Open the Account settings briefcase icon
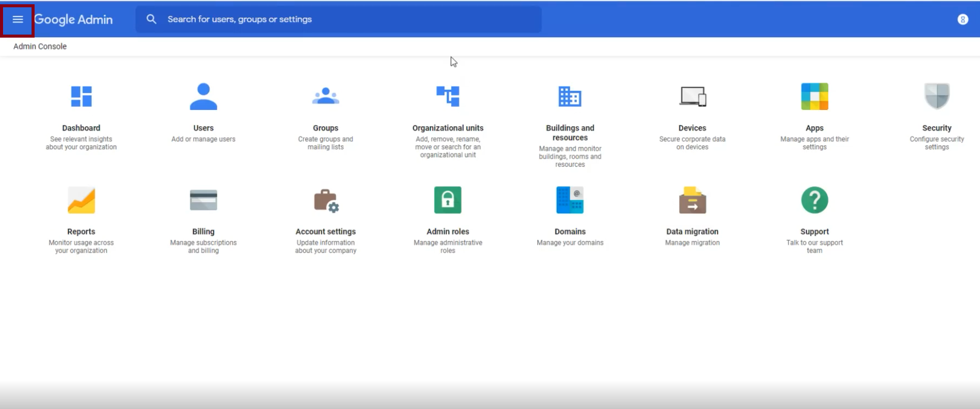The width and height of the screenshot is (980, 409). pyautogui.click(x=326, y=200)
